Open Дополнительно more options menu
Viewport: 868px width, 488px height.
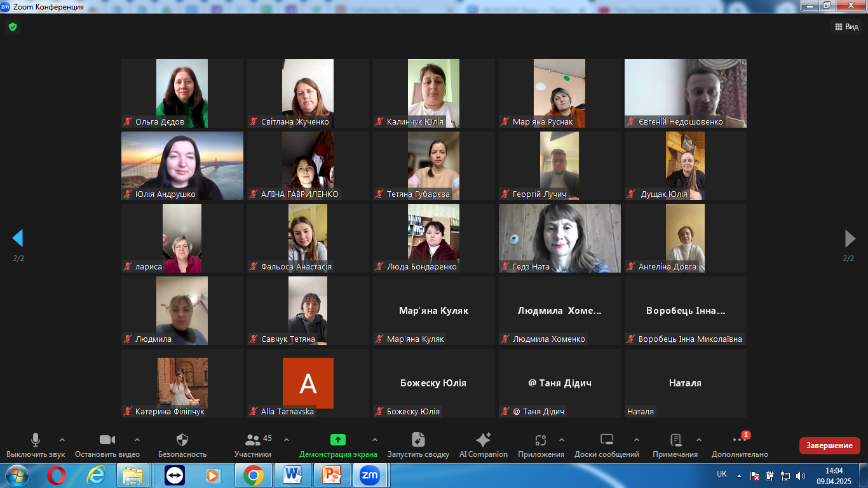pos(739,440)
